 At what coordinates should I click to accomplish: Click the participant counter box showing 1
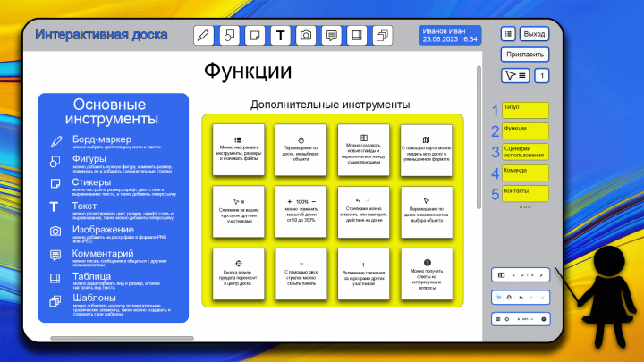pyautogui.click(x=542, y=75)
